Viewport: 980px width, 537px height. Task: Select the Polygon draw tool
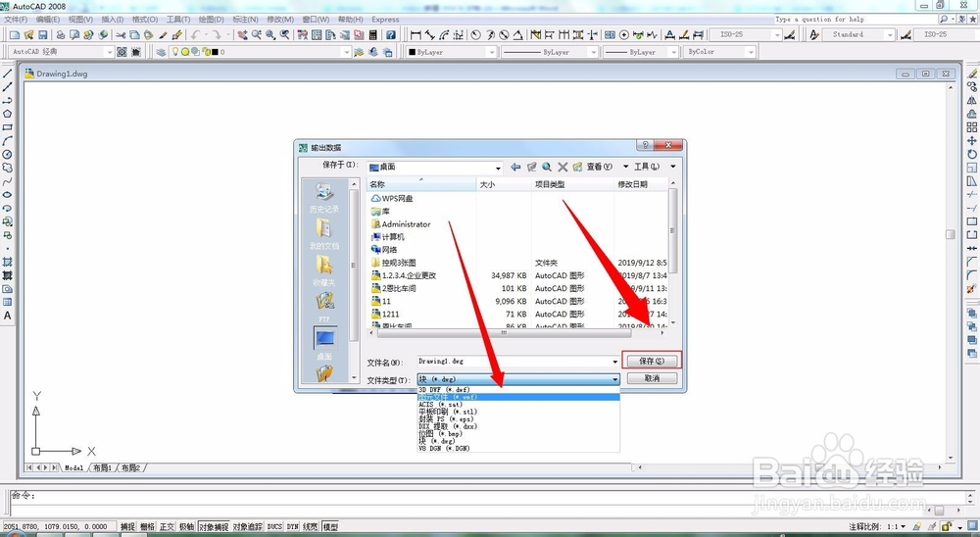tap(8, 114)
